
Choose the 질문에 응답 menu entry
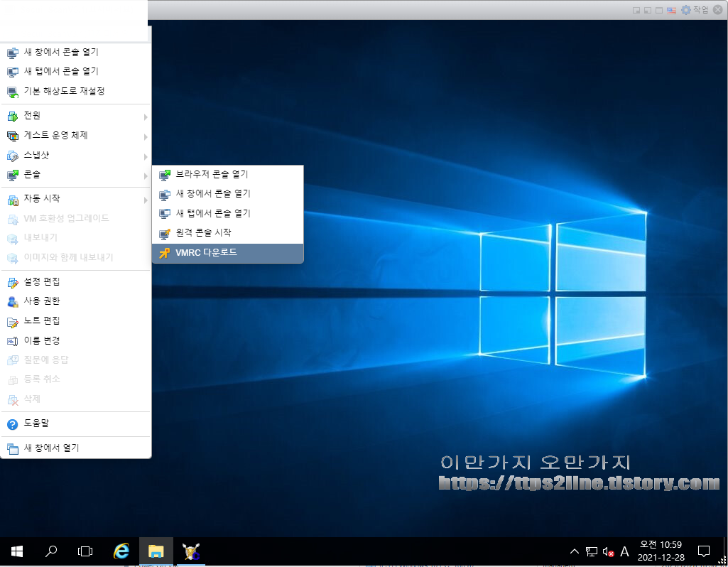[x=76, y=360]
